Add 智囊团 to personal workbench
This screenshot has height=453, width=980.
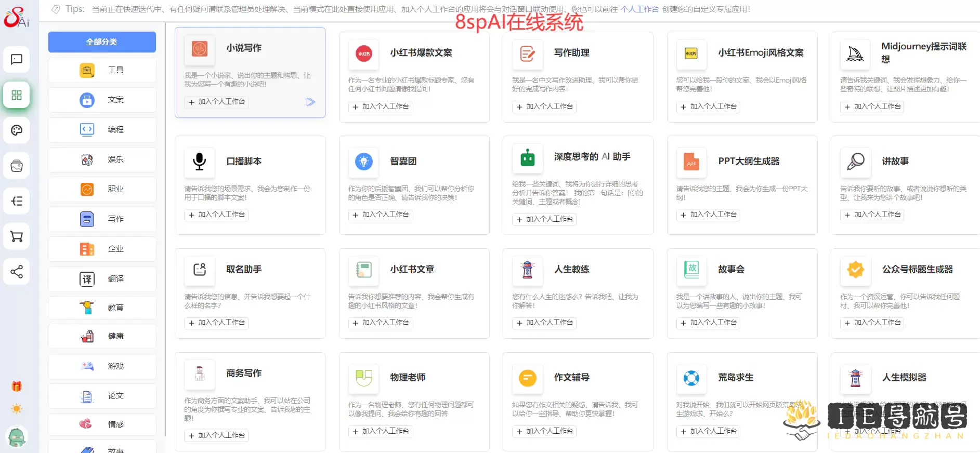point(381,215)
